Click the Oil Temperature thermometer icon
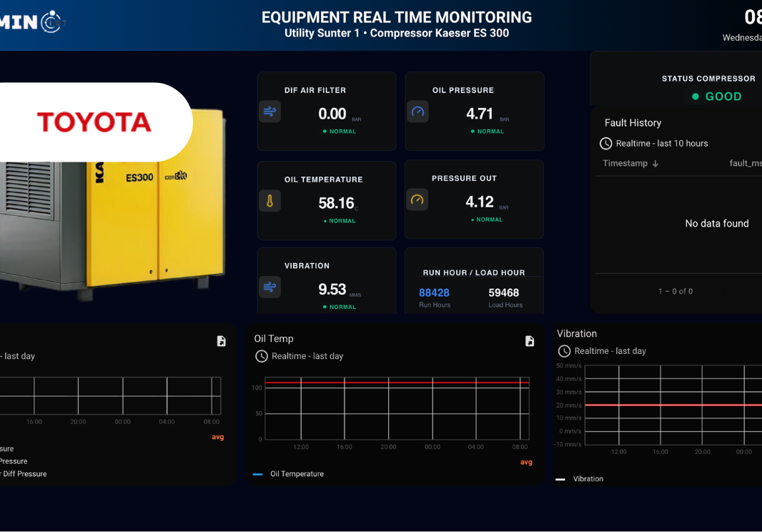This screenshot has width=762, height=532. click(269, 202)
